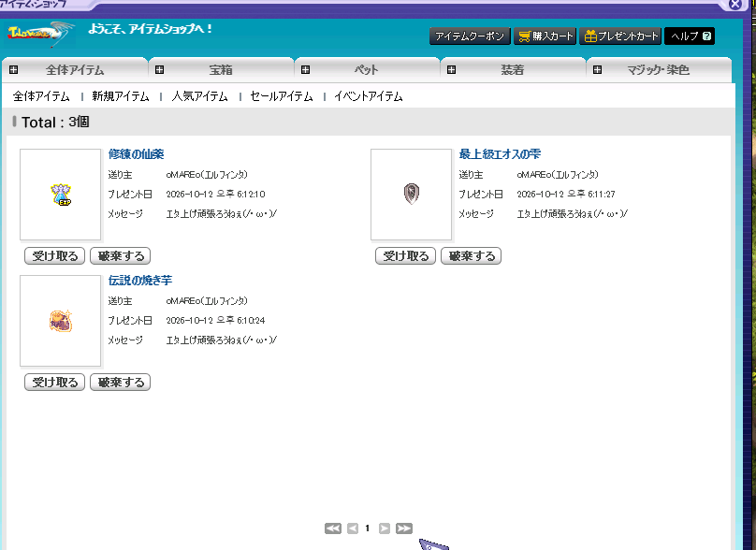Open ヘルプ help button
This screenshot has height=550, width=756.
(x=690, y=36)
